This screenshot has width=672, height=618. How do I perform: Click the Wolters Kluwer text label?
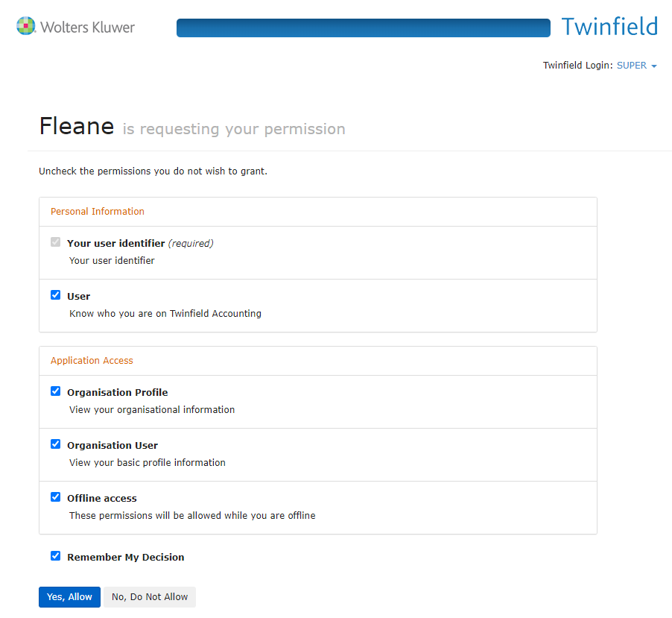[88, 28]
